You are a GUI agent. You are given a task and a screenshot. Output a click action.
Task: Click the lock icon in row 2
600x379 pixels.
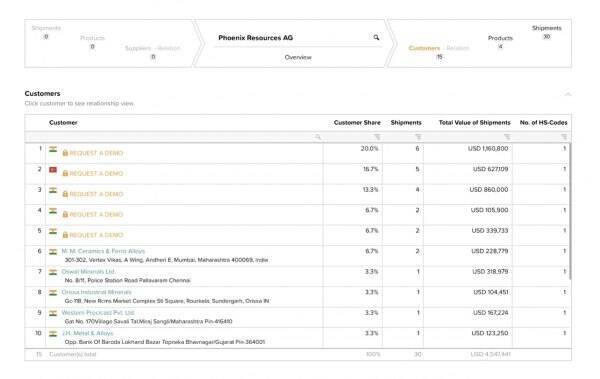[x=65, y=173]
